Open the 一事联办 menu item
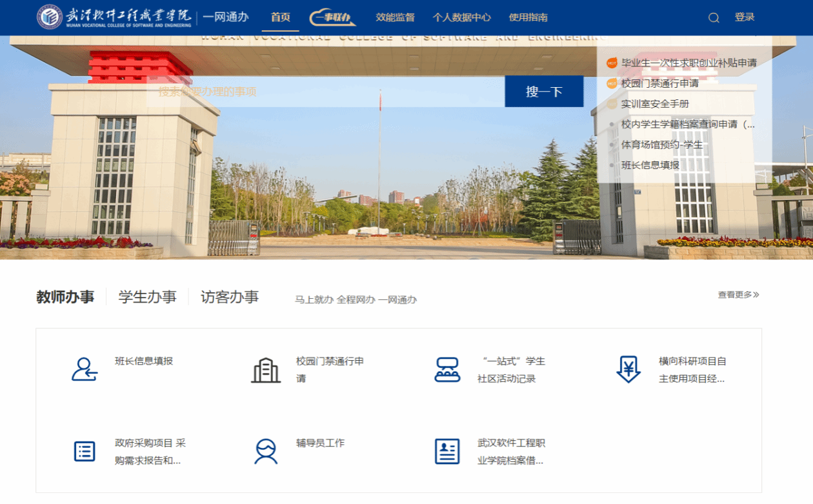This screenshot has width=813, height=504. [x=332, y=17]
